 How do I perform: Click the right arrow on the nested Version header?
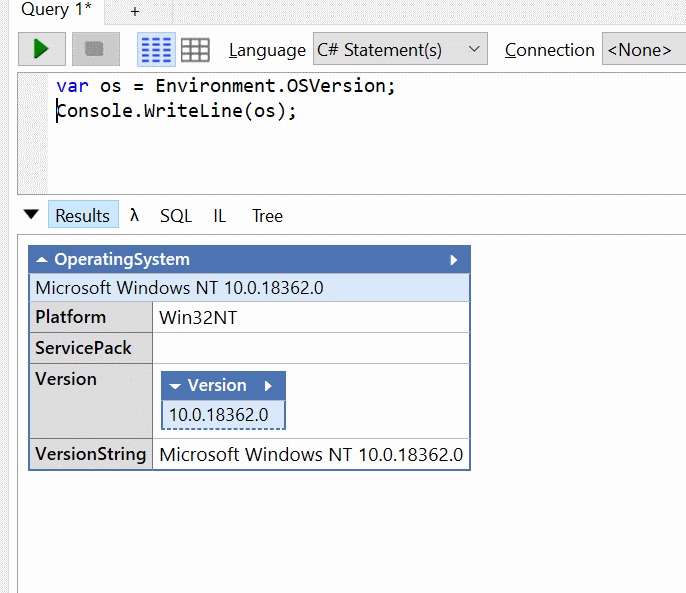(268, 386)
